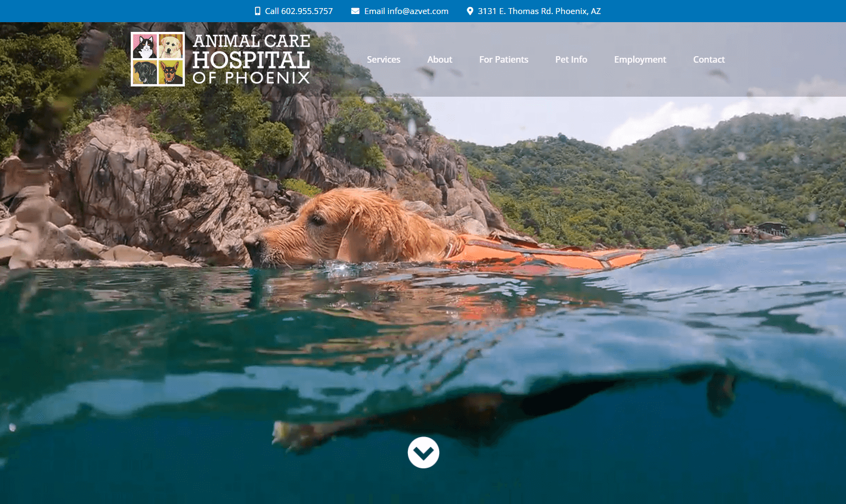Expand the About navigation menu
Viewport: 846px width, 504px height.
point(440,59)
